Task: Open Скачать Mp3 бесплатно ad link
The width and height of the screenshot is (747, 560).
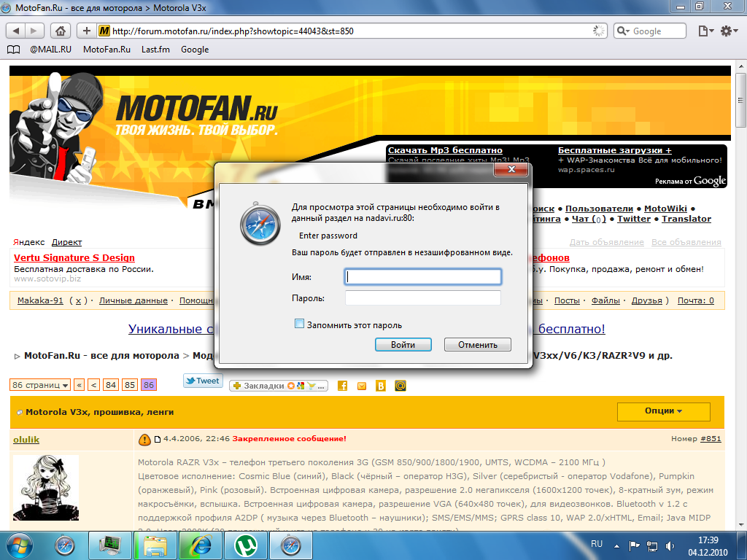Action: coord(445,150)
